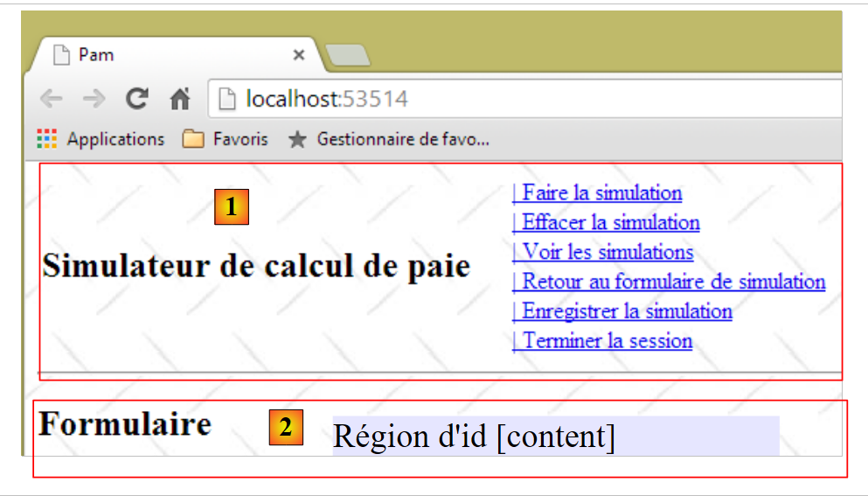This screenshot has height=496, width=868.
Task: Click the browser back arrow
Action: click(52, 99)
